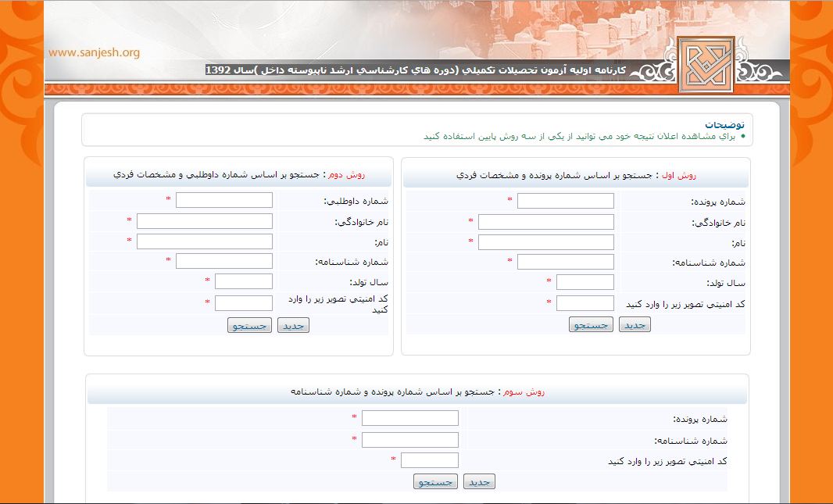Click the روش دوم panel title text
This screenshot has height=504, width=833.
(x=239, y=174)
